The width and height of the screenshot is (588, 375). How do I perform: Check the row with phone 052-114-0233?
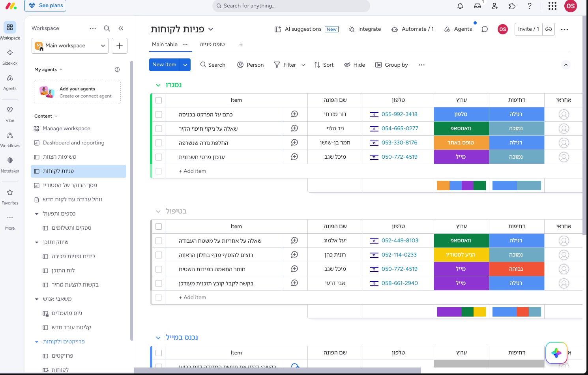click(x=159, y=255)
